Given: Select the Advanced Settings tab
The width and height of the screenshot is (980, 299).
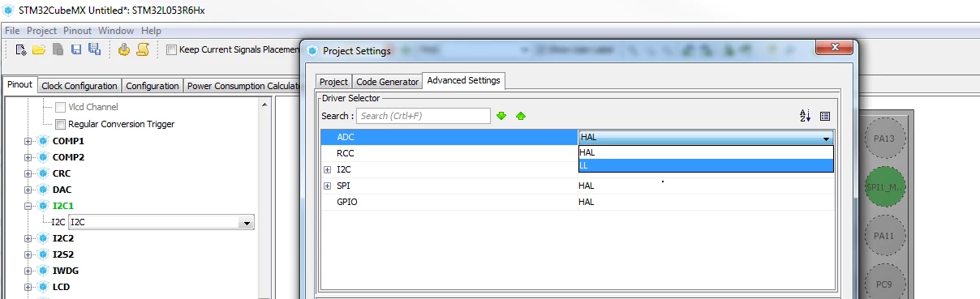Looking at the screenshot, I should pyautogui.click(x=464, y=80).
